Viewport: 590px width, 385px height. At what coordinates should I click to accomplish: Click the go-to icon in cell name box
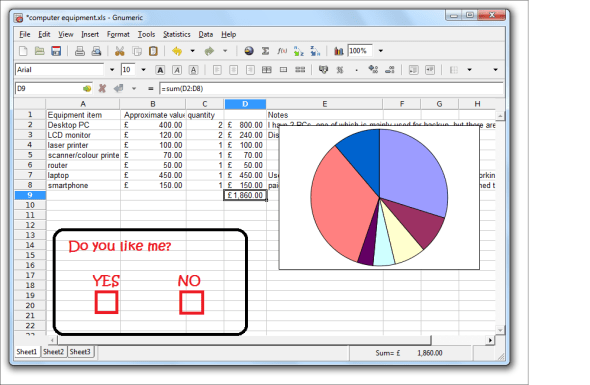click(x=87, y=89)
